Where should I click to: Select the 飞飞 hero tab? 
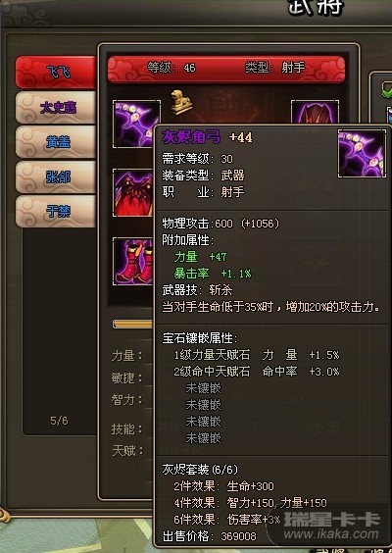pyautogui.click(x=56, y=73)
